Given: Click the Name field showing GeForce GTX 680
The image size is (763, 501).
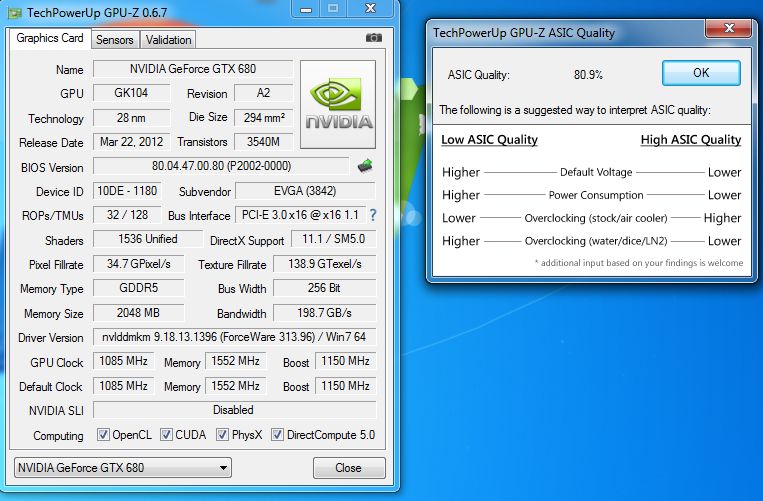Looking at the screenshot, I should pyautogui.click(x=193, y=69).
